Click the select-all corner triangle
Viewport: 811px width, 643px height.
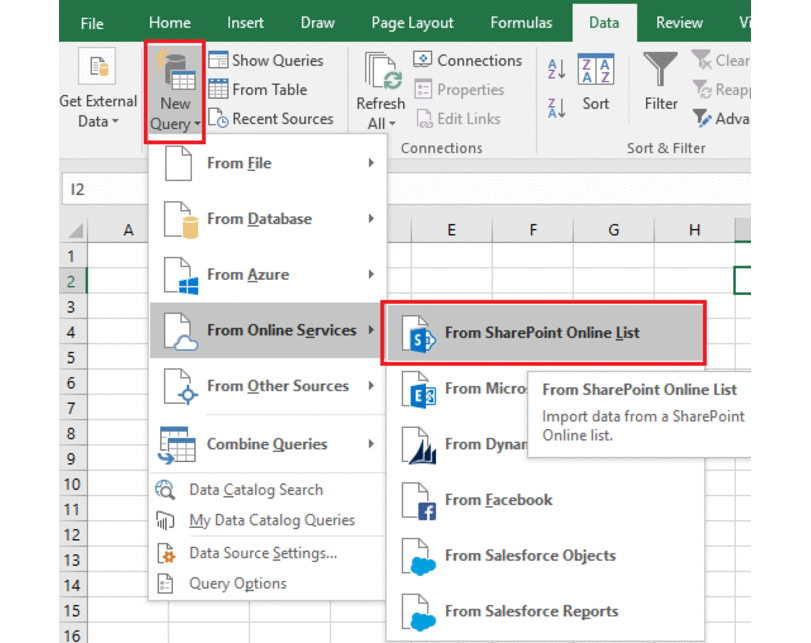coord(76,230)
